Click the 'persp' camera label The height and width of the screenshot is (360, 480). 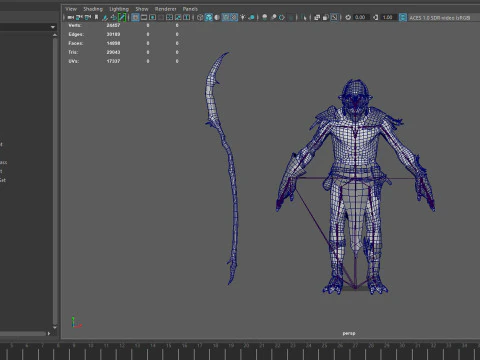pyautogui.click(x=349, y=333)
